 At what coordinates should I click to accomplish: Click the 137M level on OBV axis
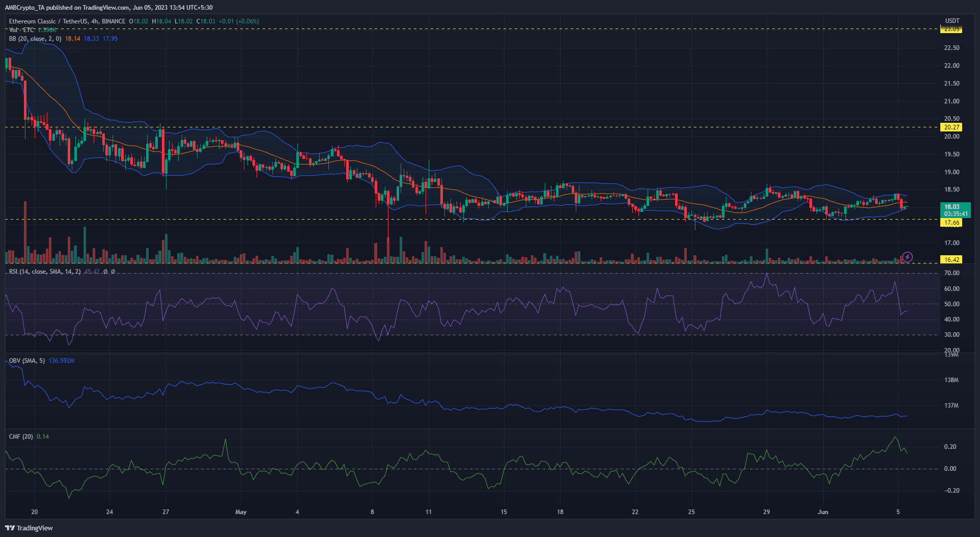coord(951,406)
